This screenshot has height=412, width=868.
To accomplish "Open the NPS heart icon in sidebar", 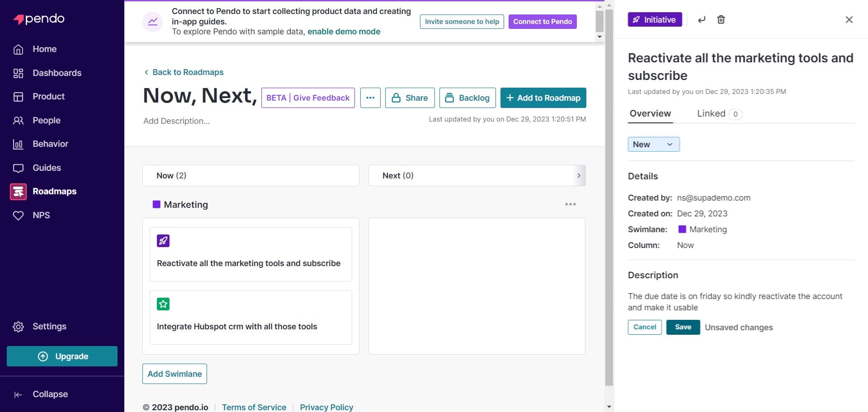I will (18, 215).
